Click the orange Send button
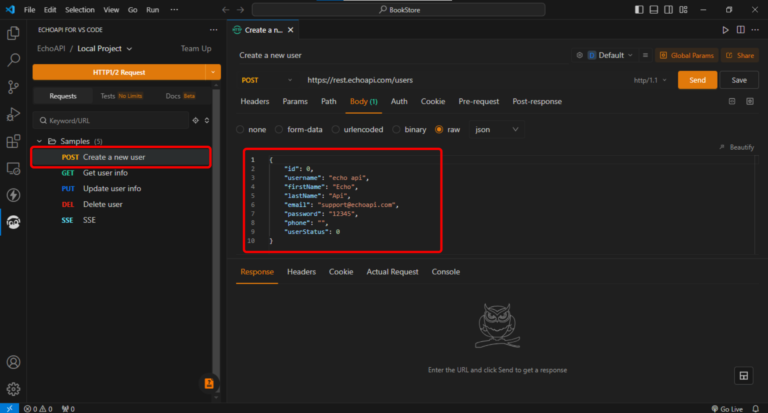Screen dimensions: 768x413 coord(697,80)
